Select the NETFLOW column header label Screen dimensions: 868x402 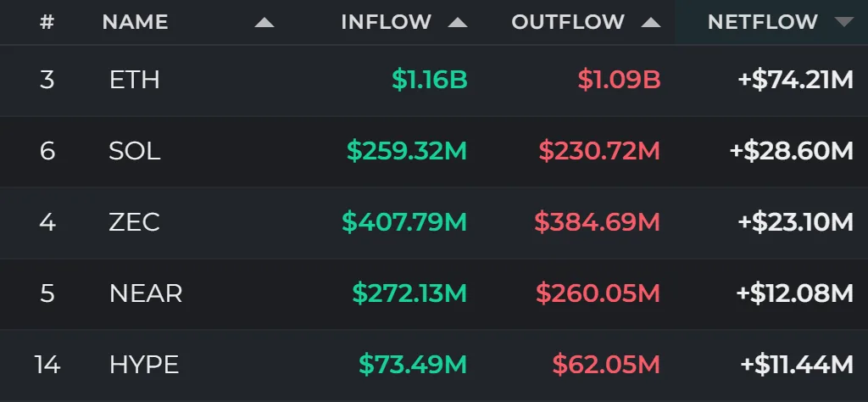(763, 22)
